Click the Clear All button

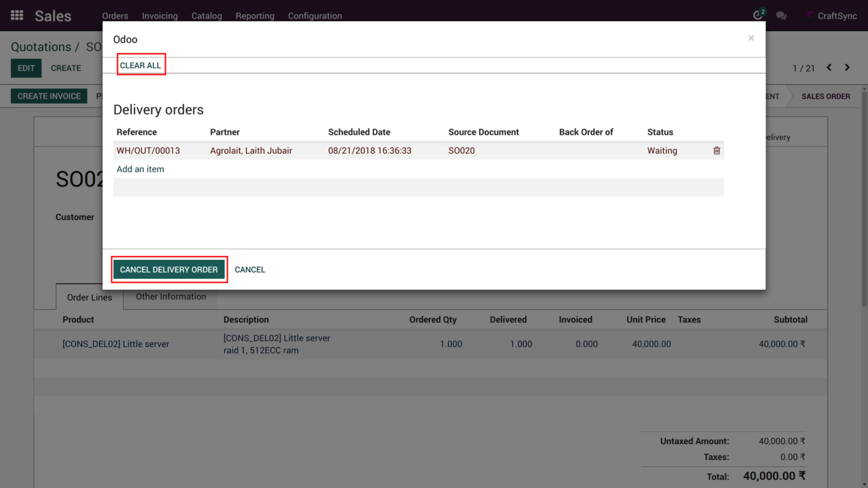point(140,65)
